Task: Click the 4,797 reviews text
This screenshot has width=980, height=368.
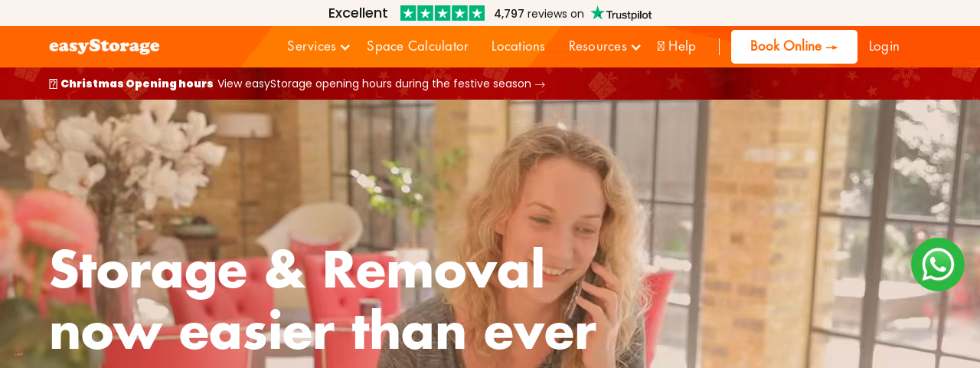Action: point(539,14)
